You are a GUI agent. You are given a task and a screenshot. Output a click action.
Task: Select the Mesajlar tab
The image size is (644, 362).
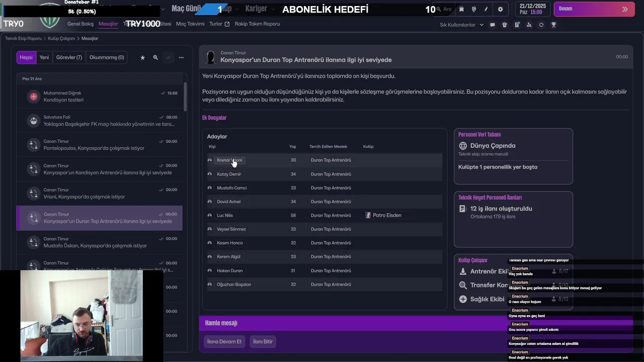[108, 24]
